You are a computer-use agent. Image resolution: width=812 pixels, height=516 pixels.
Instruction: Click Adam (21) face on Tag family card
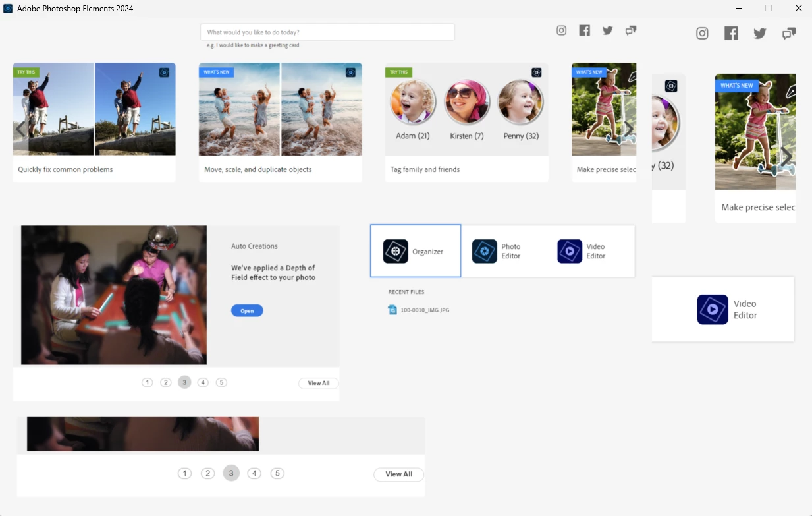[413, 101]
